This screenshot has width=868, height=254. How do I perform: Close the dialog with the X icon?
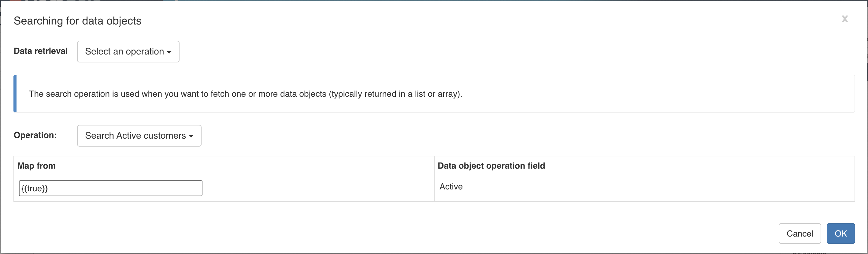tap(845, 19)
